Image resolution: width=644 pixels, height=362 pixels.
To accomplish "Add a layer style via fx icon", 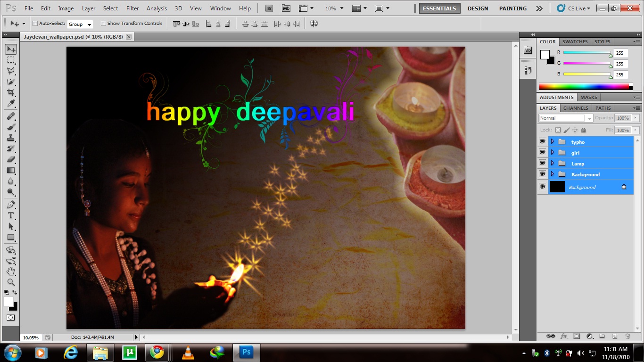I will click(x=564, y=336).
